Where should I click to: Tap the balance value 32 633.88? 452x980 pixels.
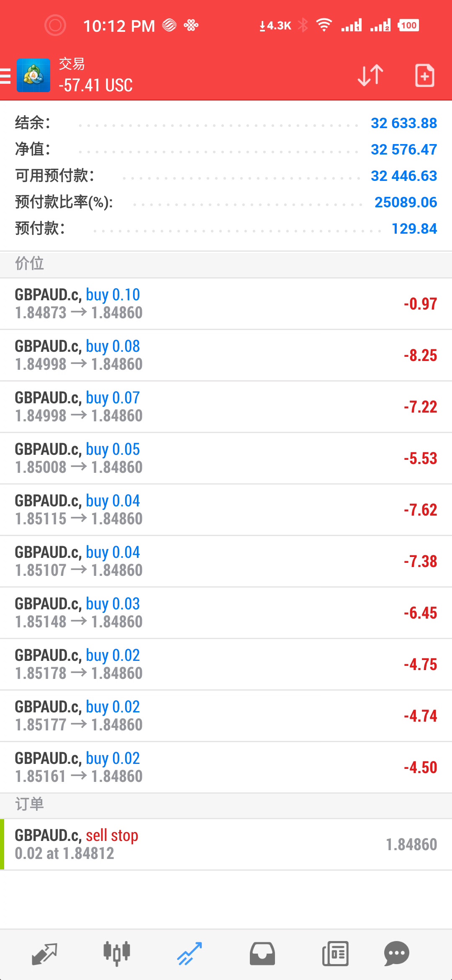(403, 123)
